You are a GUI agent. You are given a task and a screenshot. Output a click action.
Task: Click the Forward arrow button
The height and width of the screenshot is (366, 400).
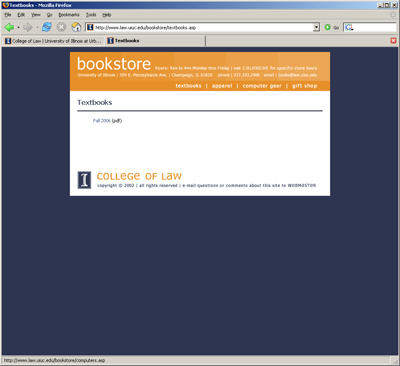pyautogui.click(x=28, y=27)
